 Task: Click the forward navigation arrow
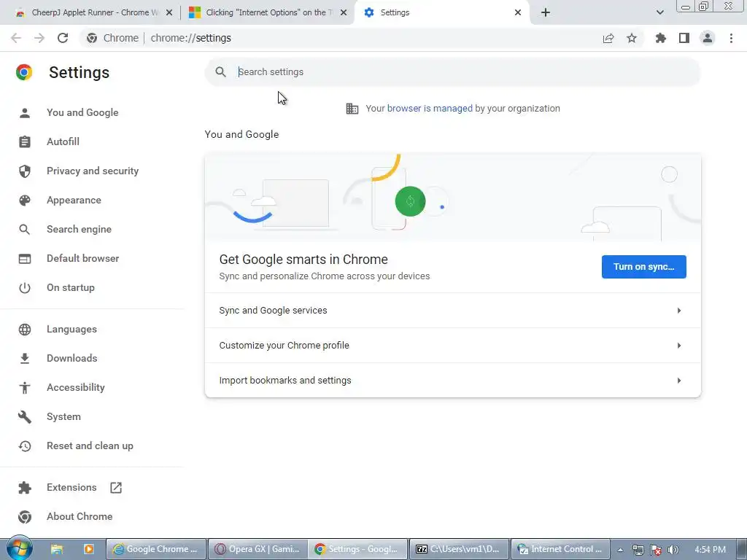39,38
